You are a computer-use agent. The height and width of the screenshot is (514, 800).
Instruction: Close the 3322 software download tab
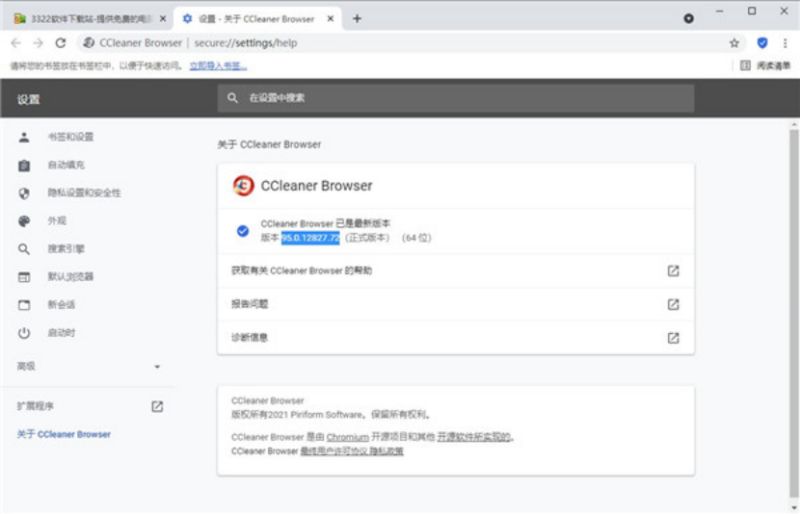pyautogui.click(x=163, y=19)
